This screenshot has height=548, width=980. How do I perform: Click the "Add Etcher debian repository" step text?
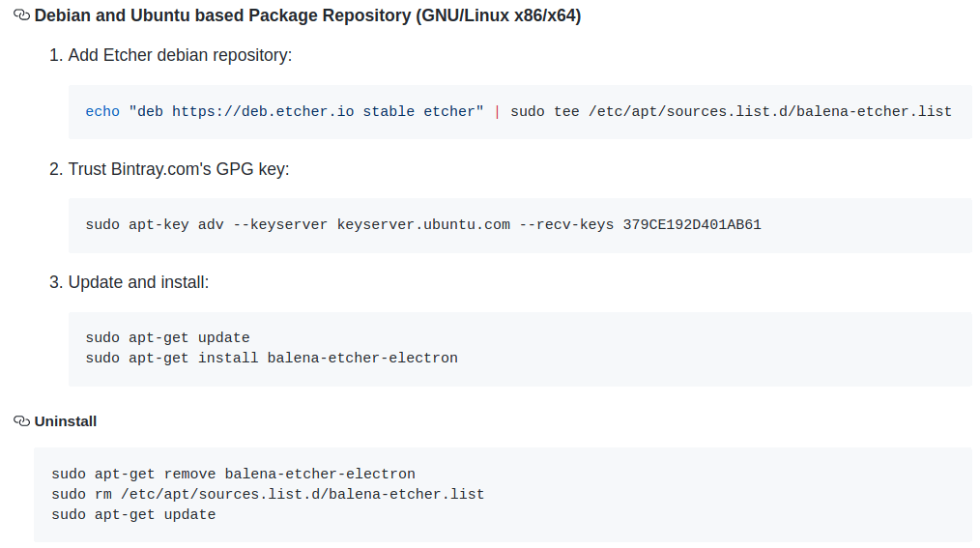tap(179, 56)
